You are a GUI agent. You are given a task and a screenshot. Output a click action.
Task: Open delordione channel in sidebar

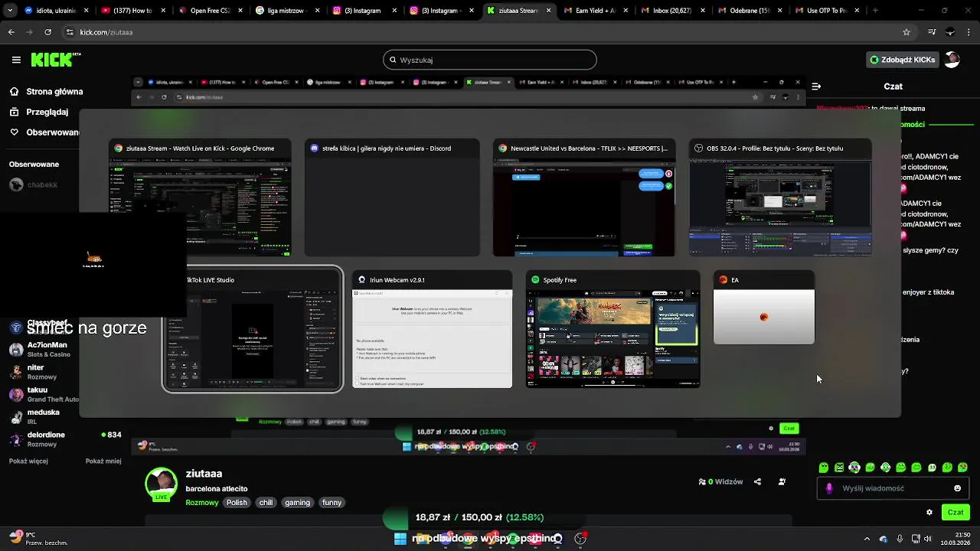pyautogui.click(x=64, y=439)
